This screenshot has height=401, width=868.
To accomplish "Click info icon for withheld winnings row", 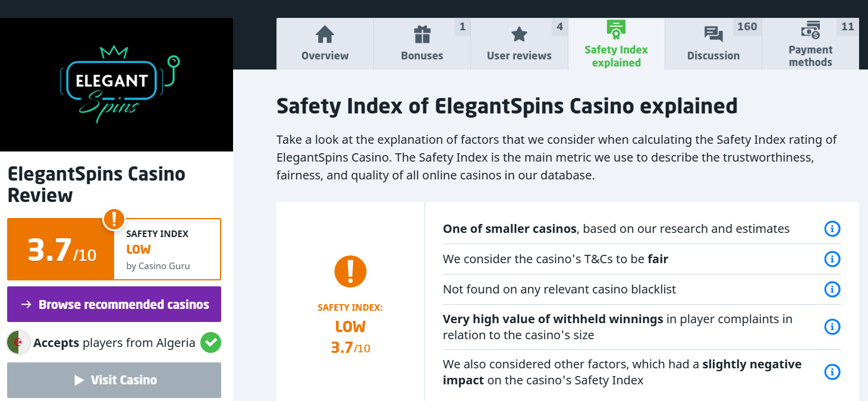I will click(832, 327).
